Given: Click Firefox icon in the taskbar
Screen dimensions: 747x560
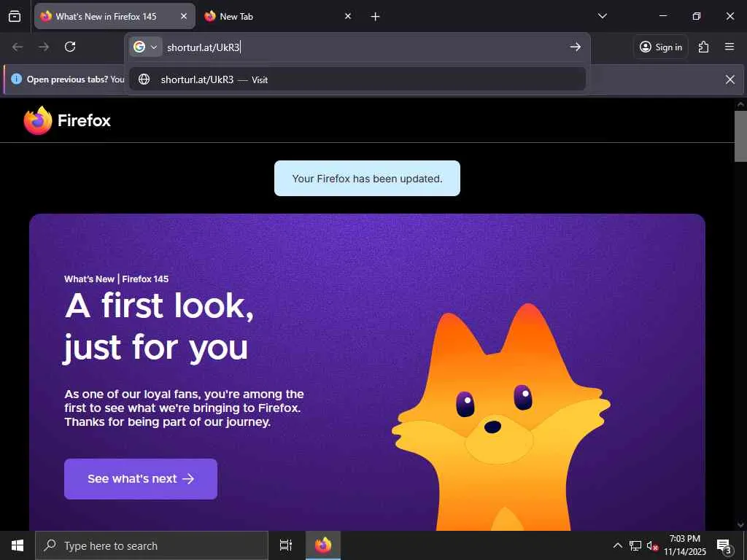Looking at the screenshot, I should point(323,545).
